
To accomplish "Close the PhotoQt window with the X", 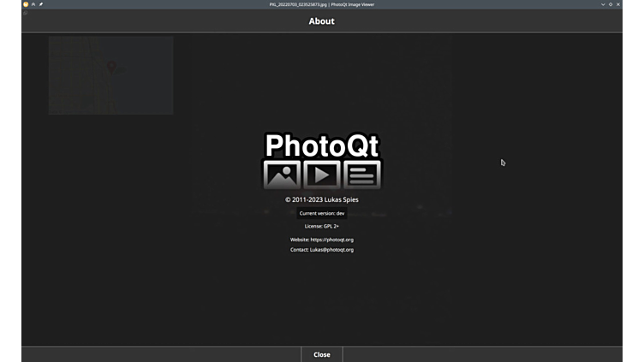I will click(620, 4).
